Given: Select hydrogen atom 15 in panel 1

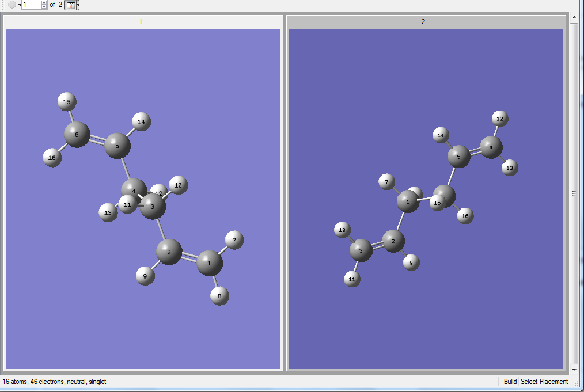Looking at the screenshot, I should (67, 102).
